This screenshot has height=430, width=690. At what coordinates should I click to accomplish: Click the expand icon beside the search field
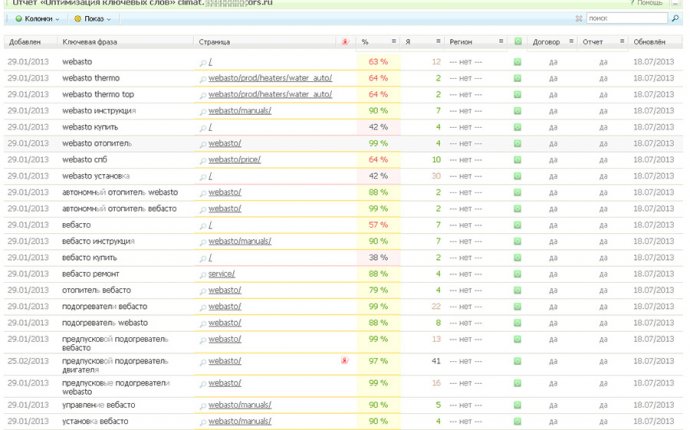(579, 18)
